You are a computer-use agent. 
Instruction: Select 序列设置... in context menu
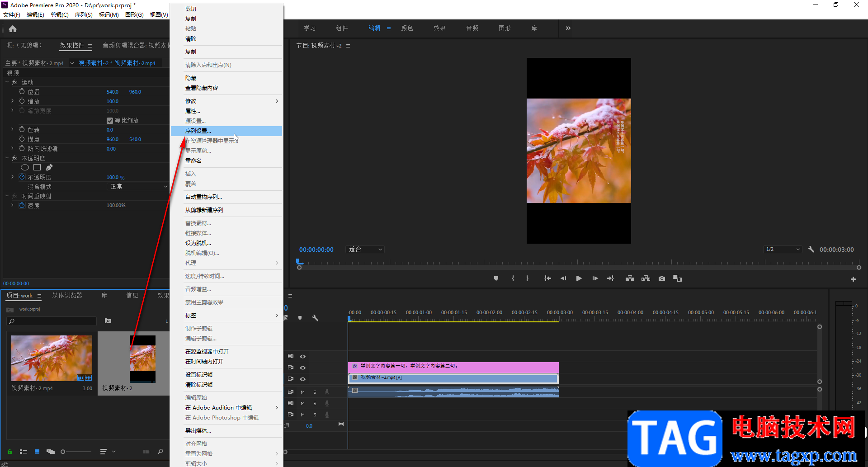pyautogui.click(x=226, y=131)
